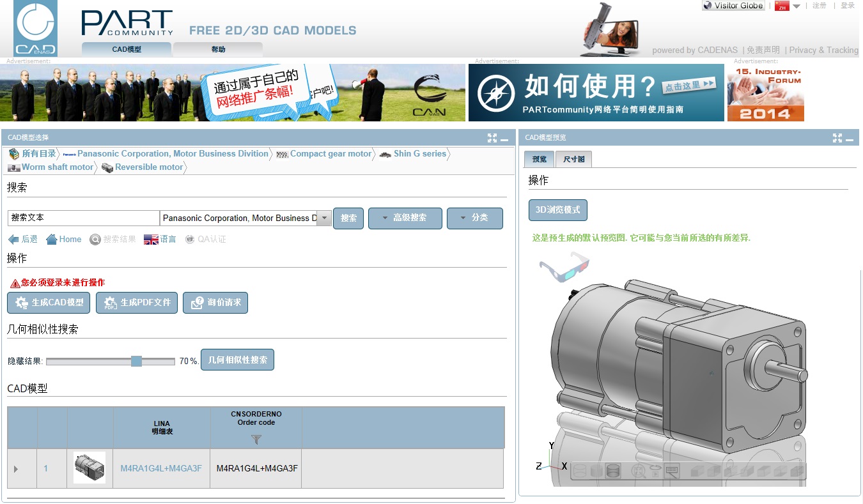Open the Panasonic Corporation catalog combo box
The image size is (863, 504).
point(245,218)
